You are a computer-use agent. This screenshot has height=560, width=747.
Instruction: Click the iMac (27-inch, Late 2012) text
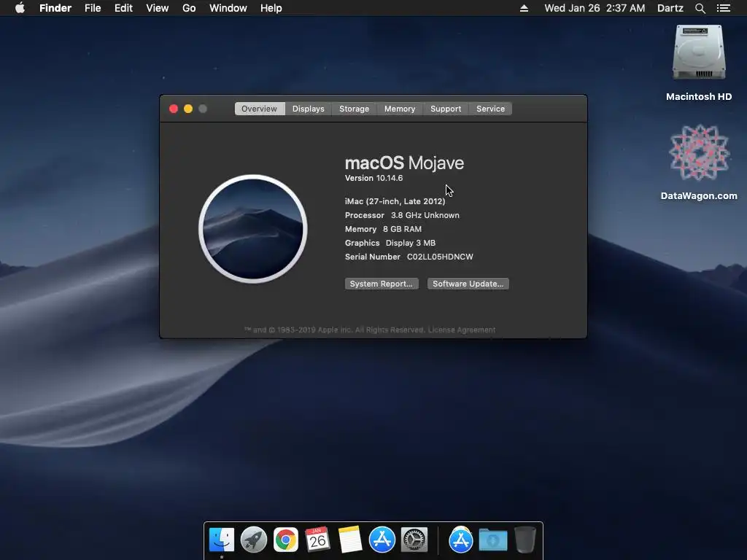click(x=395, y=201)
